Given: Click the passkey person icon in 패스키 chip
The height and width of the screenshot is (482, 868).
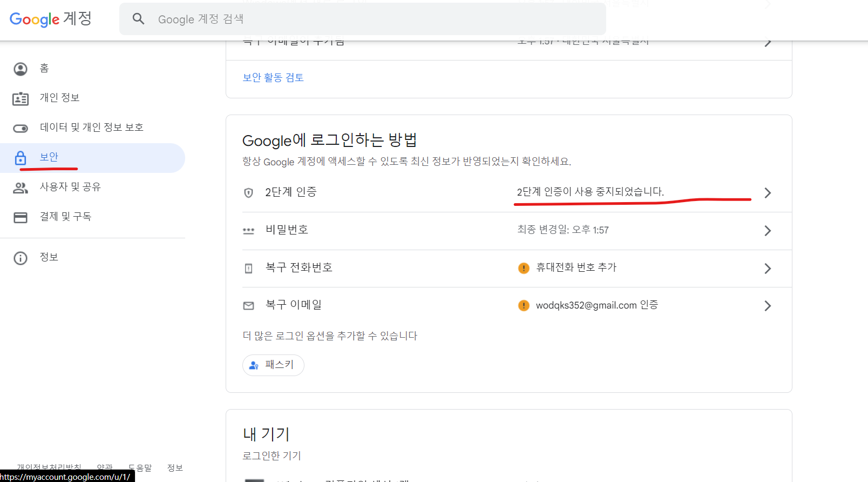Looking at the screenshot, I should 254,365.
